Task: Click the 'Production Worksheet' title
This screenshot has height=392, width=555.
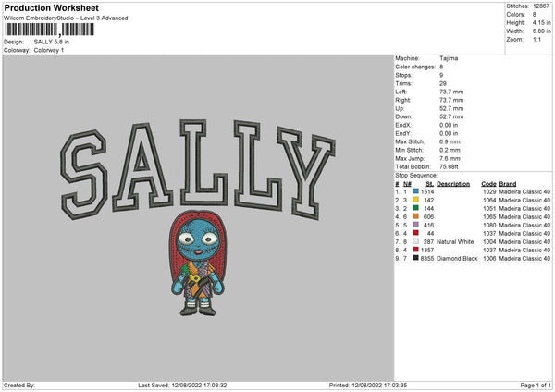Action: pyautogui.click(x=51, y=7)
